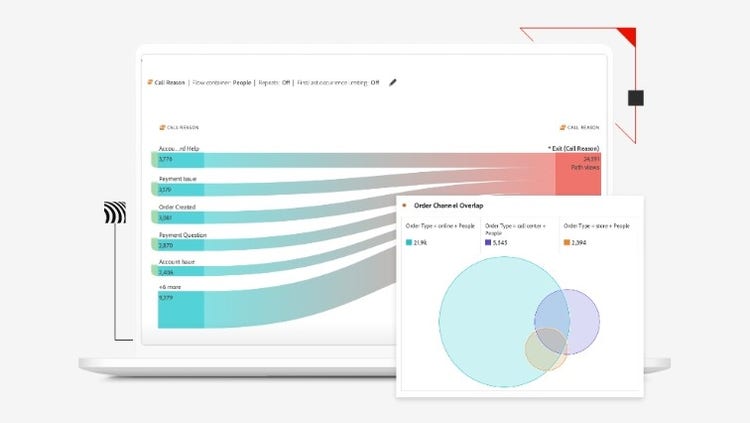Click the left CALL REASON column icon
The height and width of the screenshot is (423, 750).
(x=162, y=127)
